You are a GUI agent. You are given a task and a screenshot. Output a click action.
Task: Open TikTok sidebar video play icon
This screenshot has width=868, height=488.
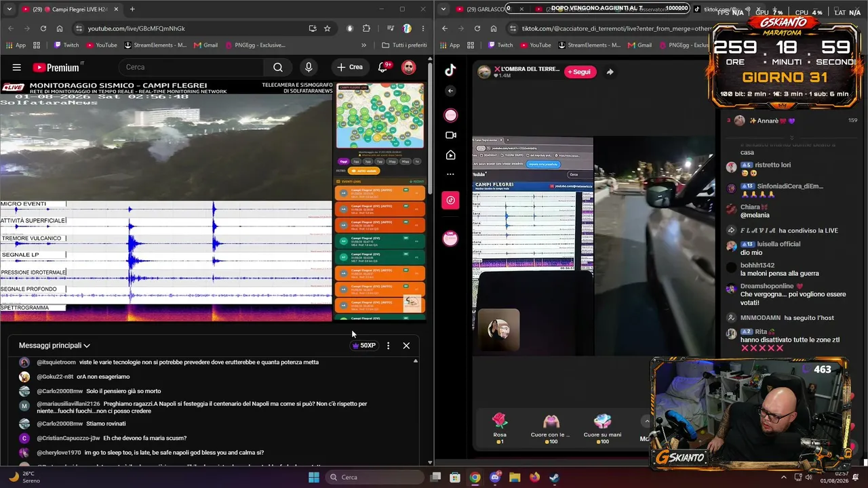[450, 155]
